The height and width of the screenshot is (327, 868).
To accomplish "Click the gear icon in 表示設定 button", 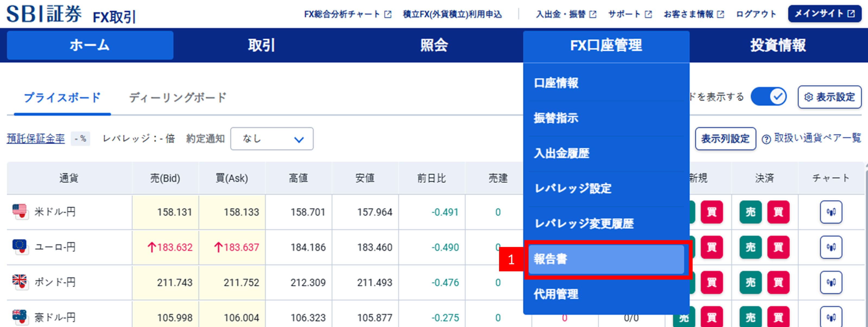I will 809,97.
